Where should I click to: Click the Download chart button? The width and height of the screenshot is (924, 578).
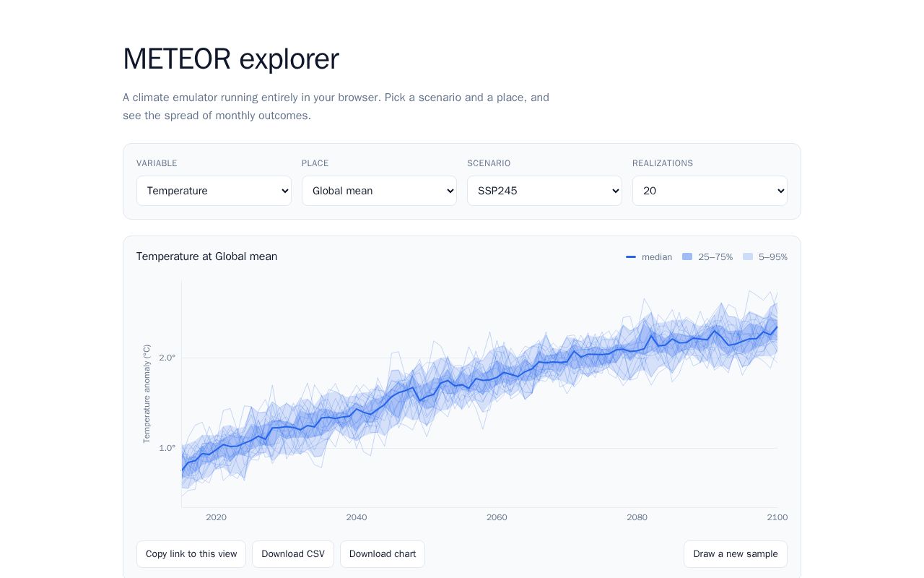point(383,554)
